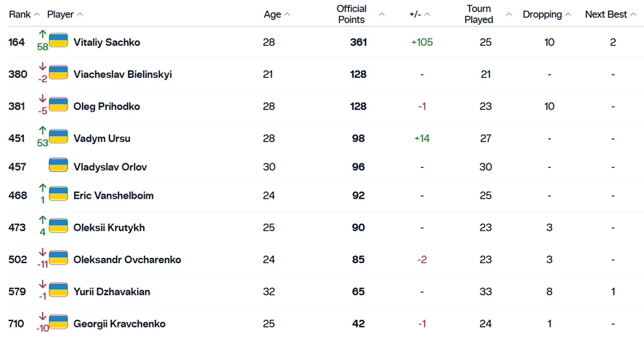
Task: Click flag next to Oleksii Krutykh
Action: [59, 226]
